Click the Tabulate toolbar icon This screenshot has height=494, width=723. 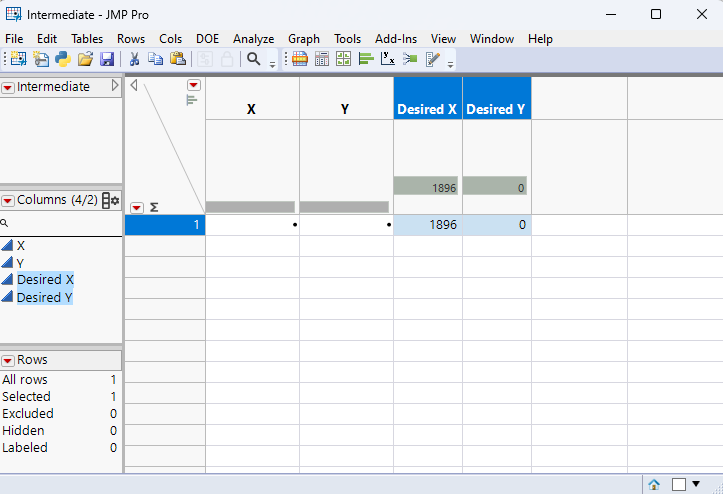coord(322,59)
